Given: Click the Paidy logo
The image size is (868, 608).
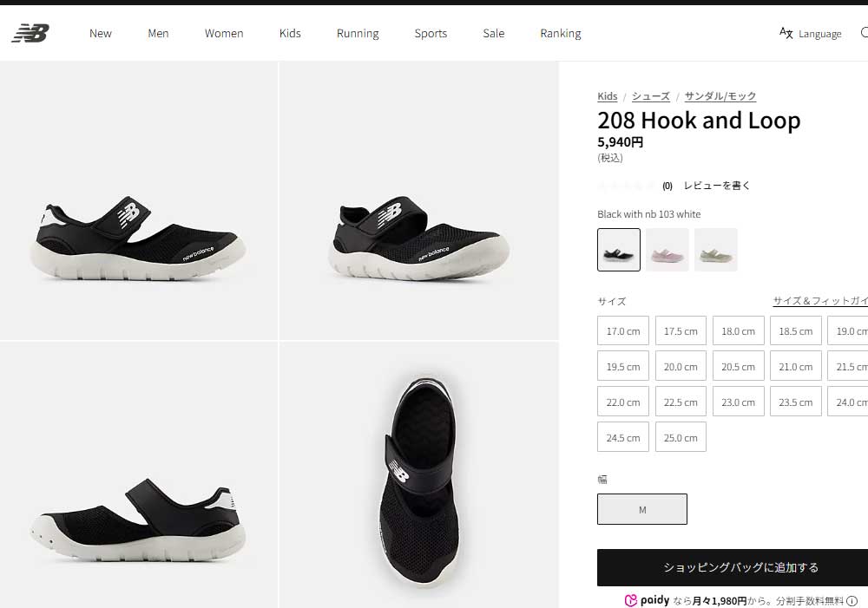Looking at the screenshot, I should pyautogui.click(x=647, y=600).
